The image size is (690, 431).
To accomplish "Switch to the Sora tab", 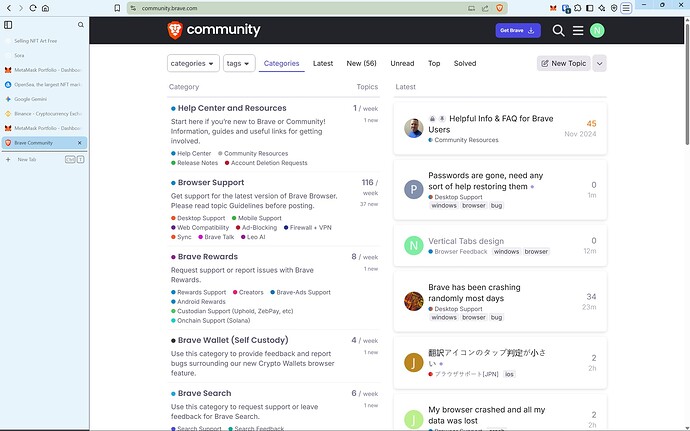I will click(x=44, y=55).
